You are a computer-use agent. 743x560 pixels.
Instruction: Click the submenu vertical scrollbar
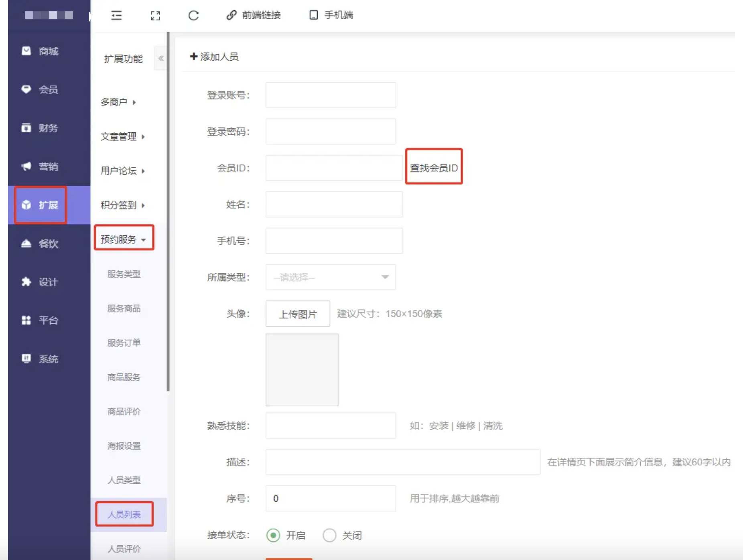tap(168, 211)
